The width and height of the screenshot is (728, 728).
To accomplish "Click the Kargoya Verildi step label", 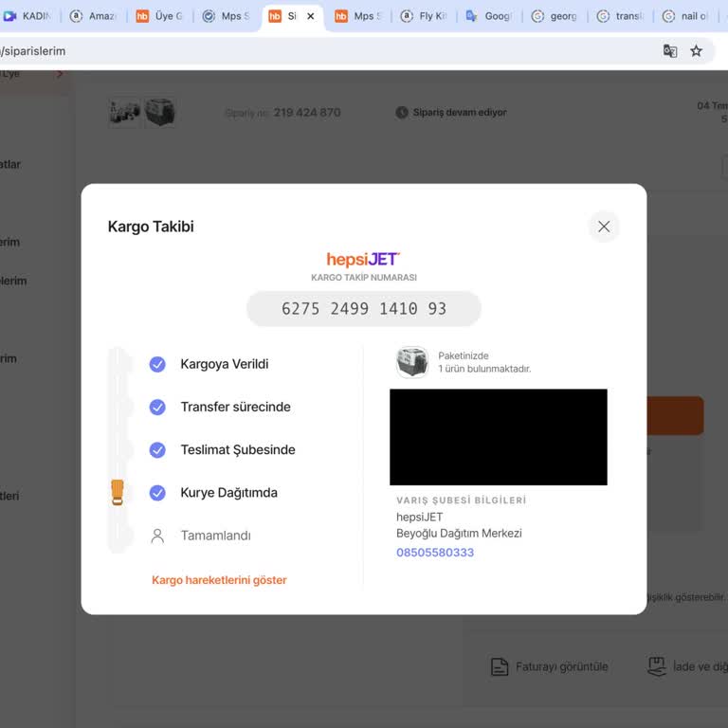I will (x=225, y=364).
